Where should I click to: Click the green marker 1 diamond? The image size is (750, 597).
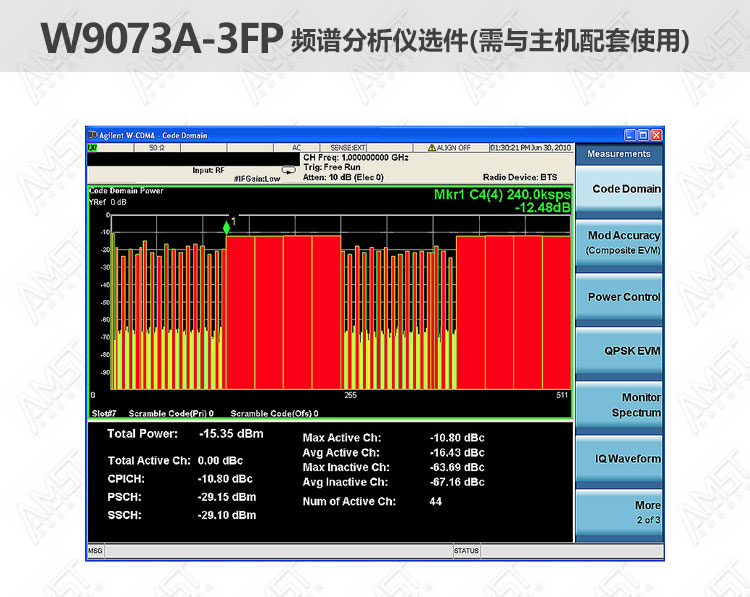click(227, 228)
